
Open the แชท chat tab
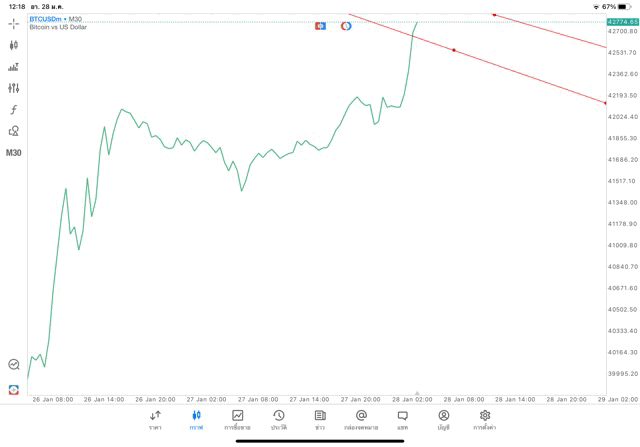402,419
